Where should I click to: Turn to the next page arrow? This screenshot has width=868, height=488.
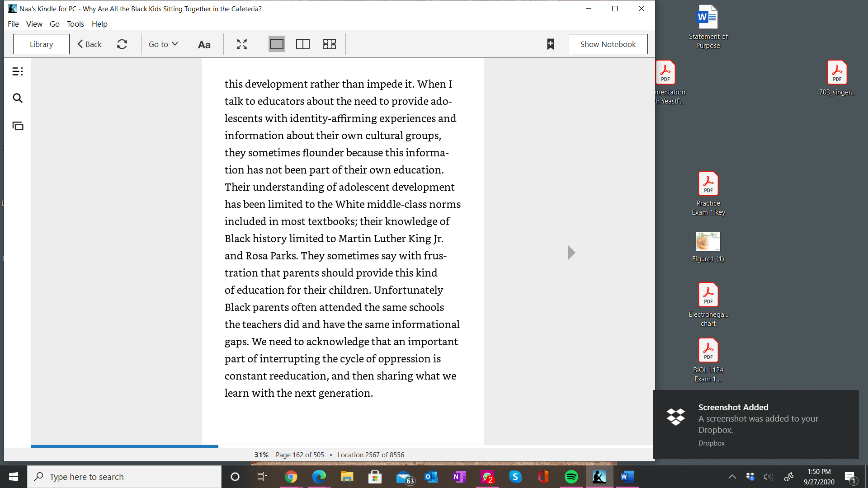pos(571,253)
